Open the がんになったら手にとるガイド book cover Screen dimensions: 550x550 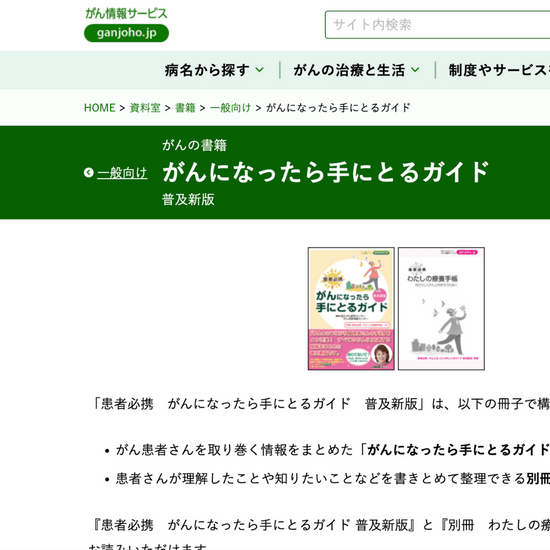pos(351,309)
